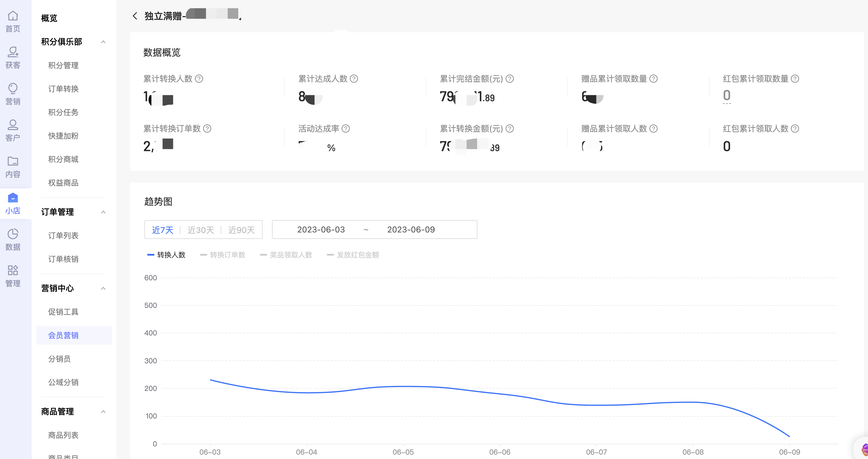The image size is (868, 459).
Task: Open 权益商品 menu item
Action: click(63, 183)
